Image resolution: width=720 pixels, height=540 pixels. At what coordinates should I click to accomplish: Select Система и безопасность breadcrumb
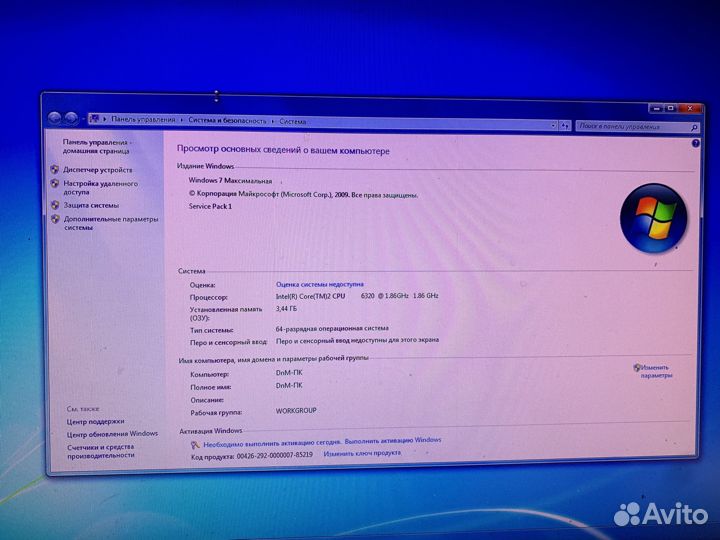(227, 120)
